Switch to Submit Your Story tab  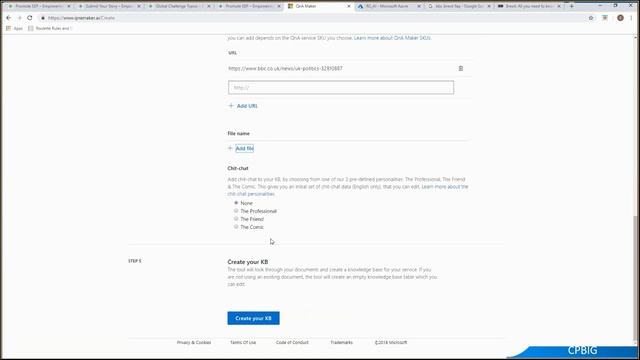pos(109,7)
